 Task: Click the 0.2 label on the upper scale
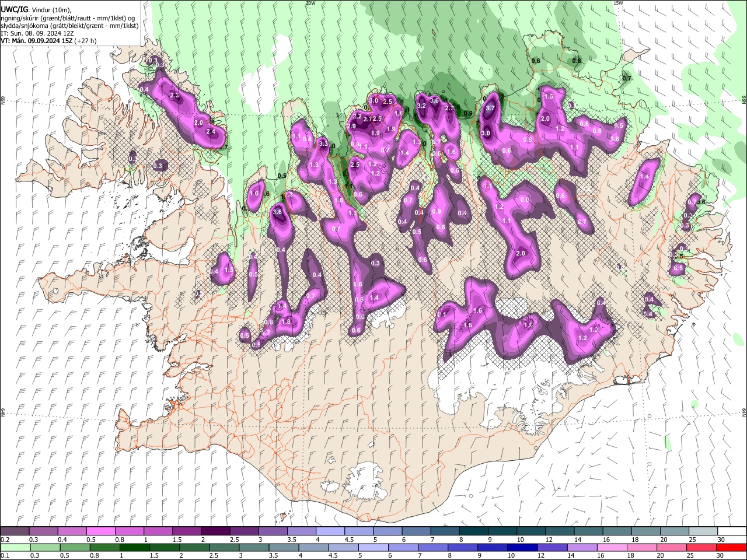5,540
